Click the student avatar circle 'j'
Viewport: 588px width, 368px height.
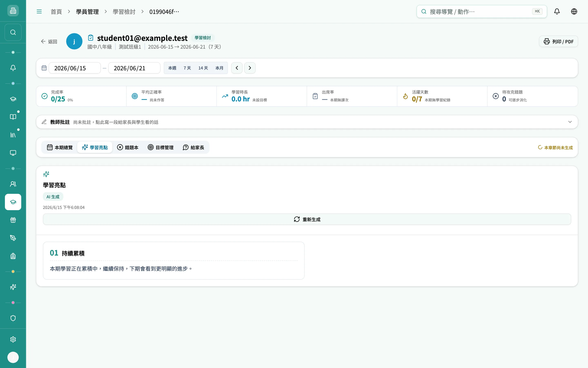pos(74,41)
